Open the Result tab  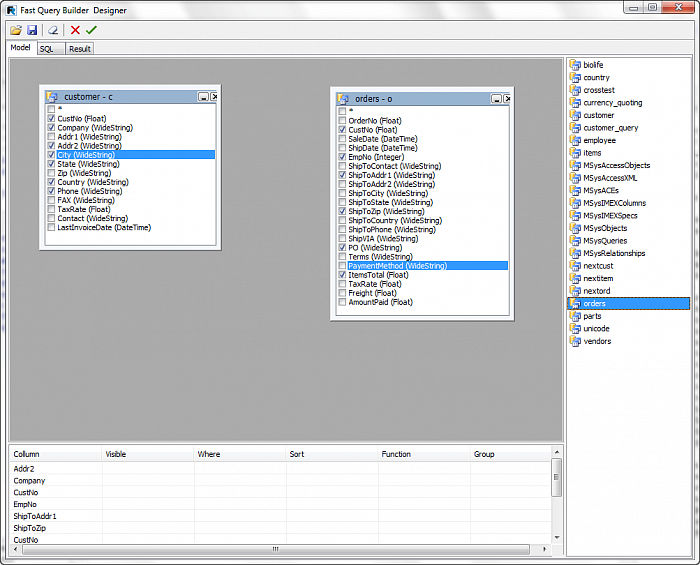pyautogui.click(x=79, y=48)
